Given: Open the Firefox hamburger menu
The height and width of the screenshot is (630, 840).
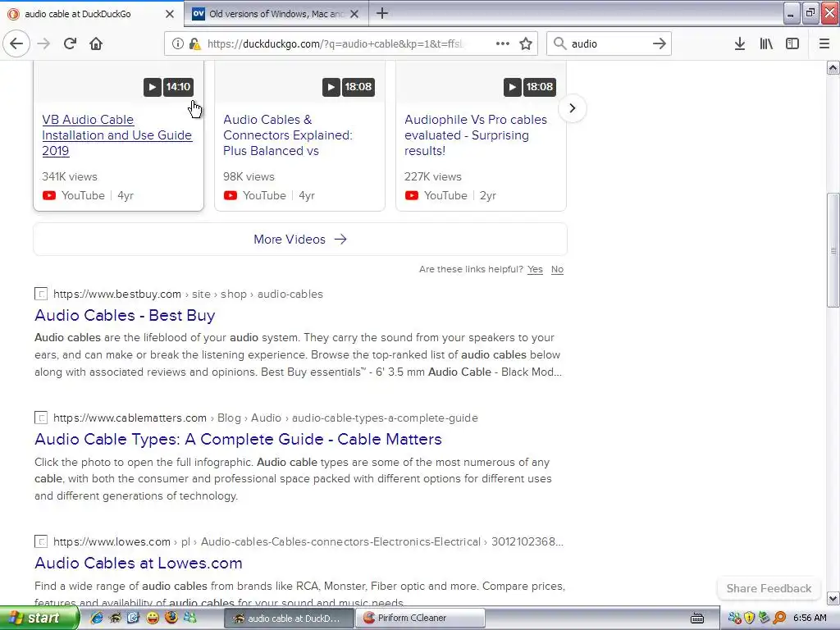Looking at the screenshot, I should coord(824,43).
